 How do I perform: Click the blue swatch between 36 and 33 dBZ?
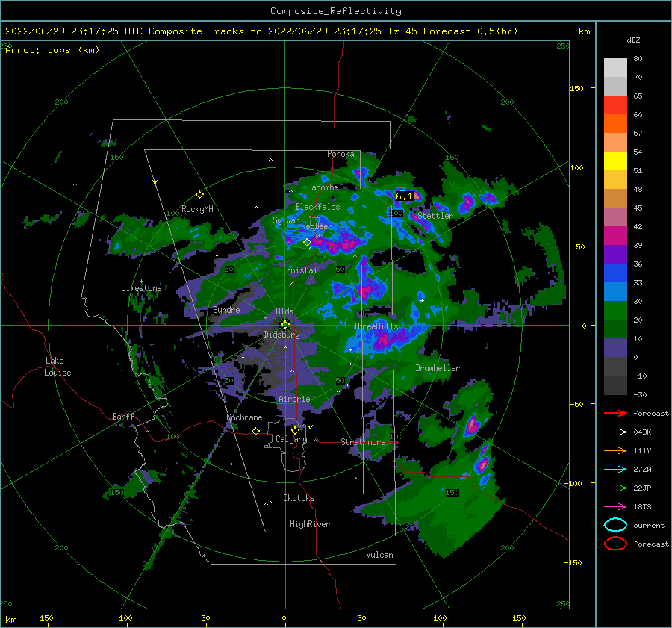615,273
